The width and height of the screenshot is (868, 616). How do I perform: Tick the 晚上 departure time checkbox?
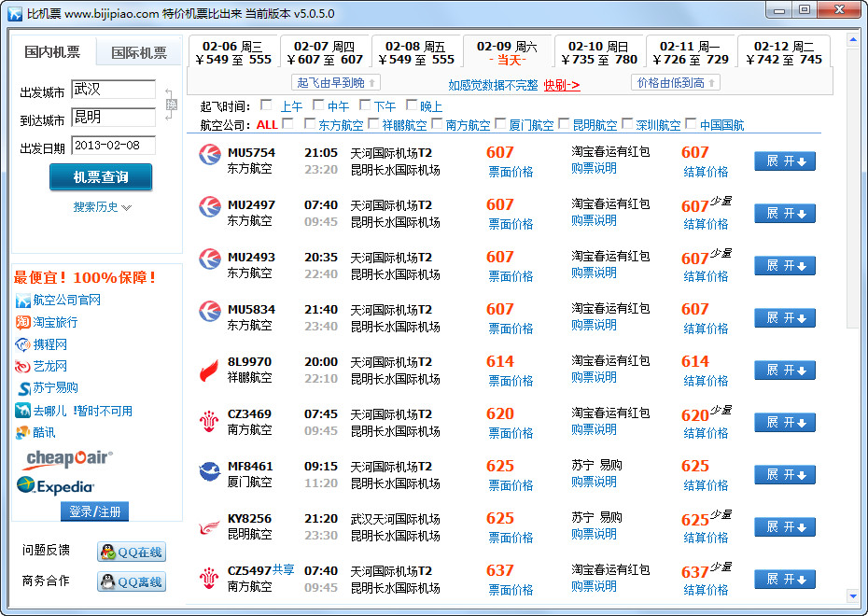412,105
